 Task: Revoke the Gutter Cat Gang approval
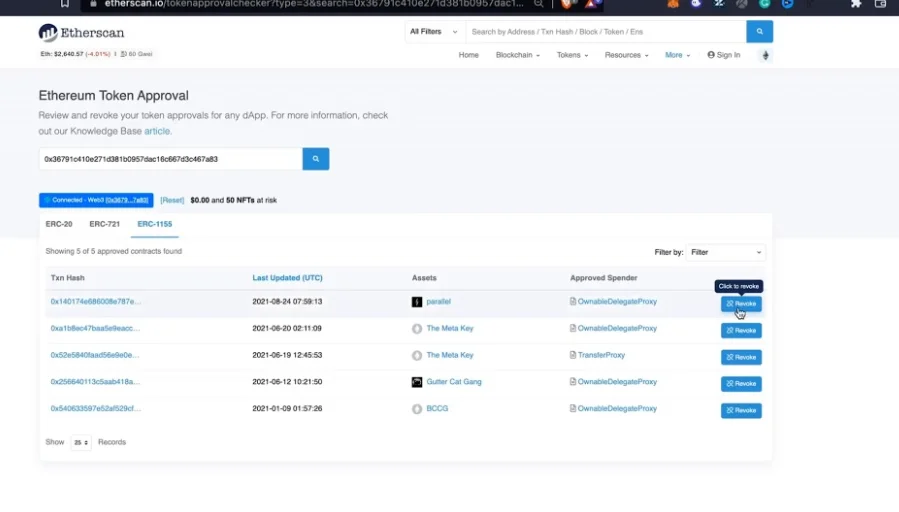pyautogui.click(x=741, y=384)
